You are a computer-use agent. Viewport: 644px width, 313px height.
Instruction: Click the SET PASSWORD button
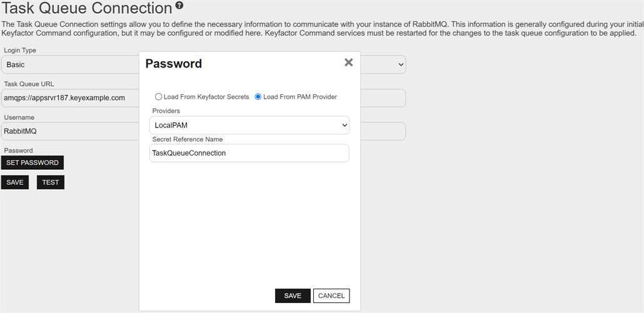32,162
